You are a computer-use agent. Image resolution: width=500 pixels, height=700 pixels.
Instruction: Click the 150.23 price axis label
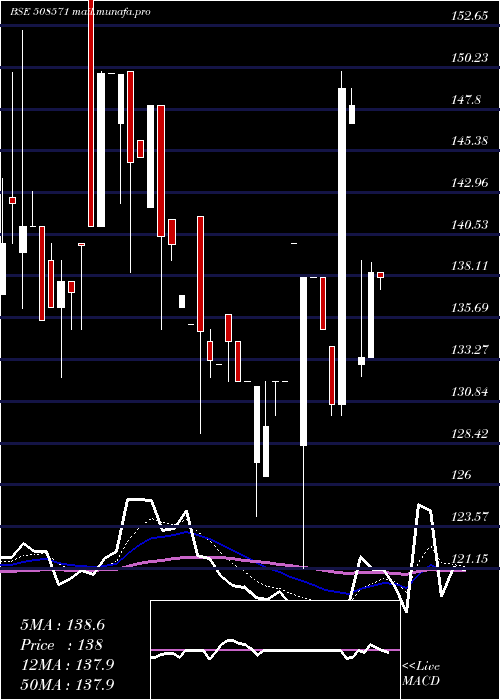pos(468,58)
